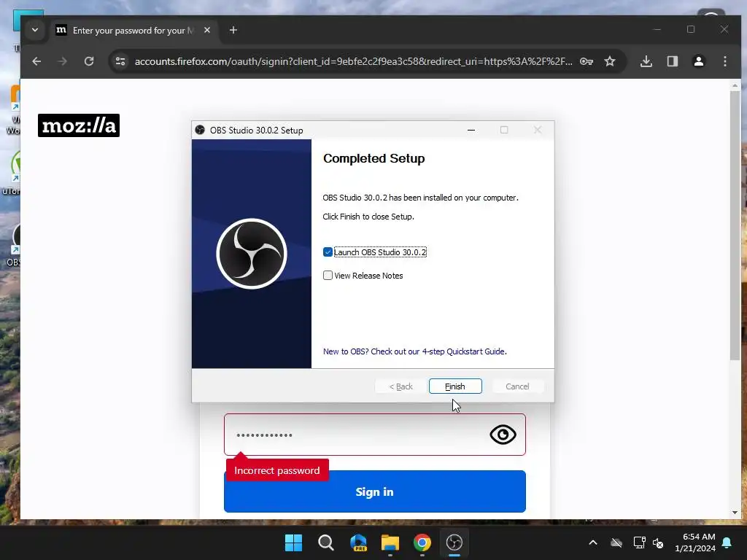This screenshot has width=747, height=560.
Task: Open notifications bell icon
Action: tap(727, 542)
